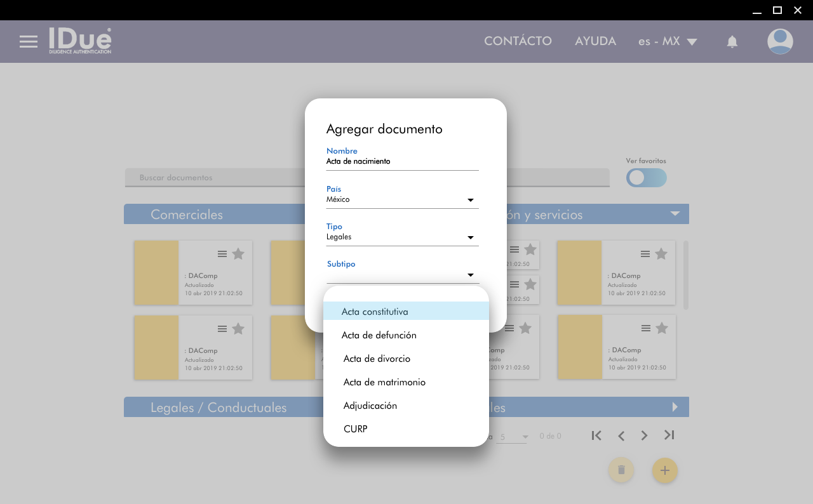Image resolution: width=813 pixels, height=504 pixels.
Task: Select Acta constitutiva from the subtipo list
Action: point(375,312)
